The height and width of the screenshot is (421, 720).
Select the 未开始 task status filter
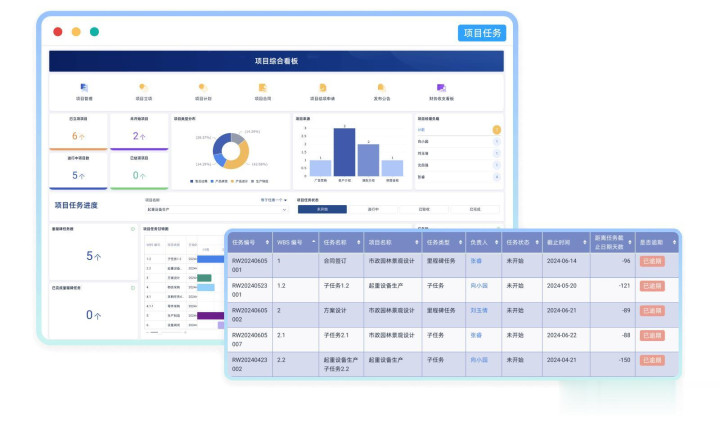click(322, 209)
